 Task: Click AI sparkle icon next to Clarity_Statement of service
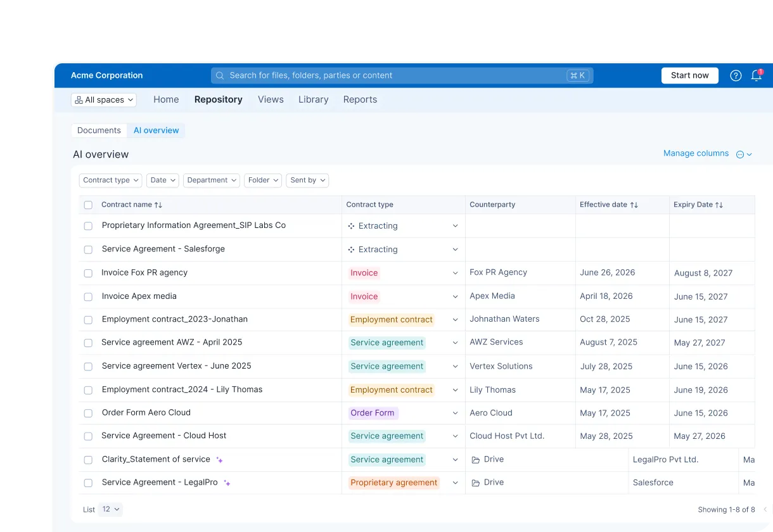click(219, 460)
